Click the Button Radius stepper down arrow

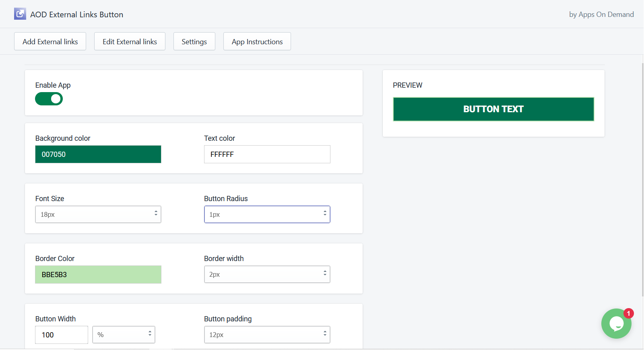(x=325, y=216)
